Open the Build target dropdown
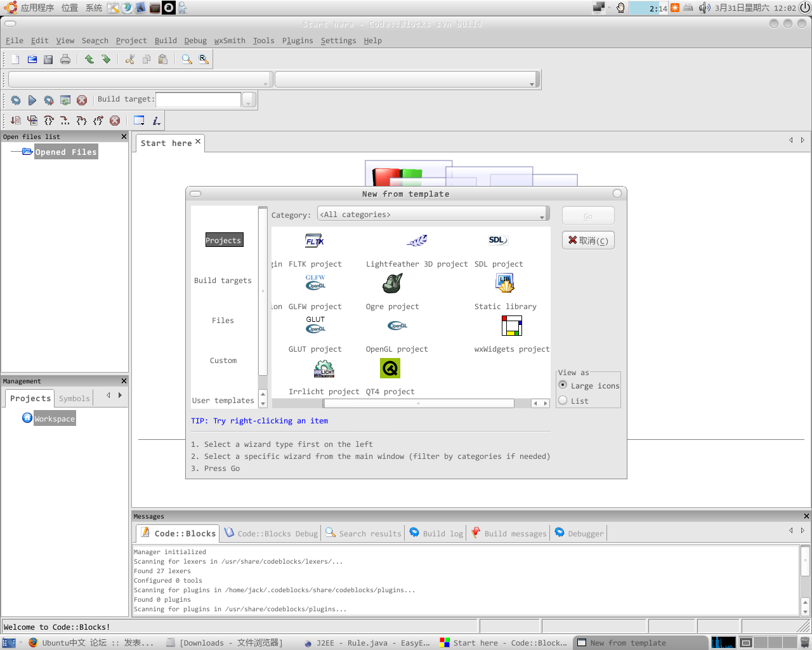 click(249, 100)
